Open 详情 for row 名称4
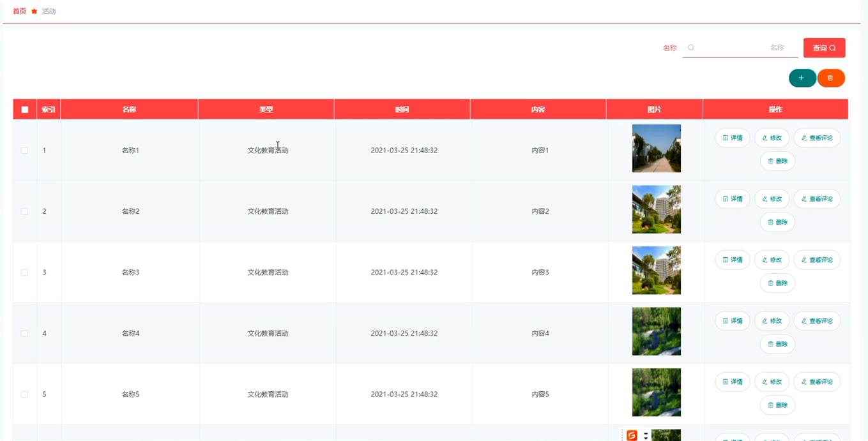The height and width of the screenshot is (441, 868). (733, 321)
